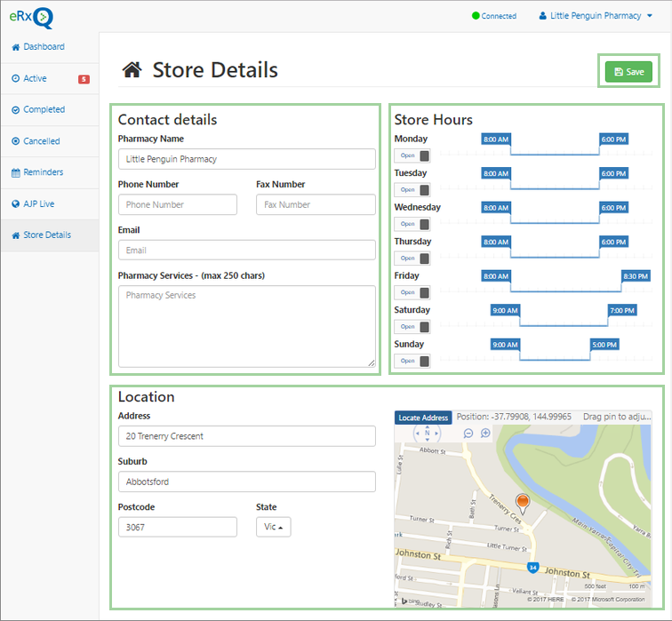Image resolution: width=672 pixels, height=621 pixels.
Task: Click the orange map pin
Action: coord(523,504)
